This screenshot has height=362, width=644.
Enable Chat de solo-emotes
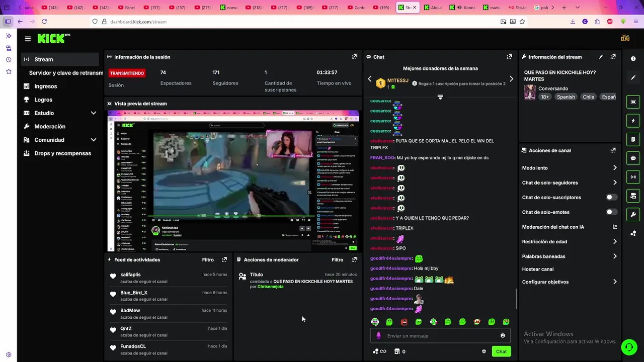(x=611, y=212)
